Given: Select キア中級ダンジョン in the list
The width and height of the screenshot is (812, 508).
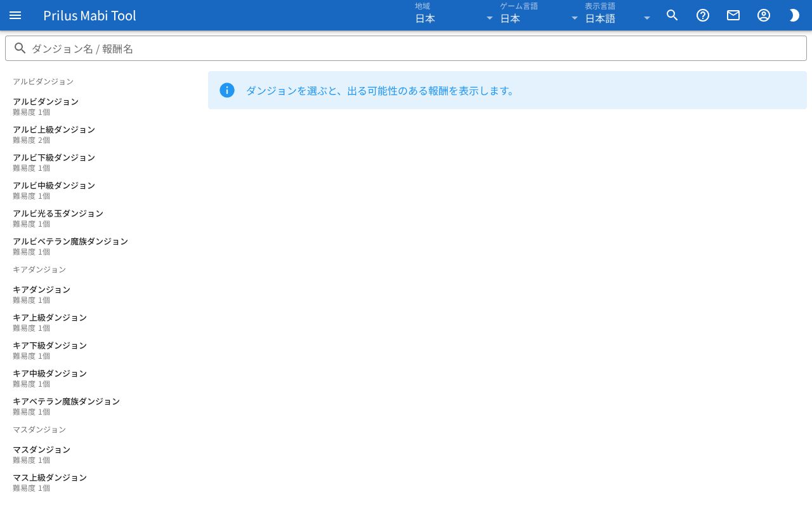Looking at the screenshot, I should click(101, 378).
